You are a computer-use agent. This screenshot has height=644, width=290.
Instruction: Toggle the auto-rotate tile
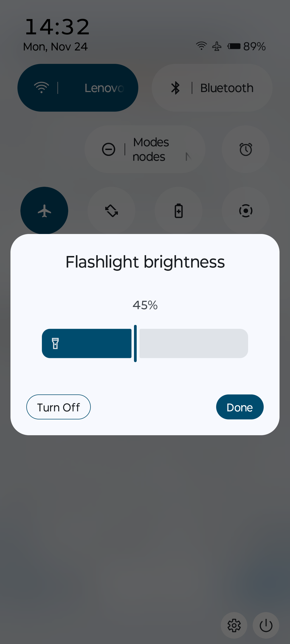point(111,211)
